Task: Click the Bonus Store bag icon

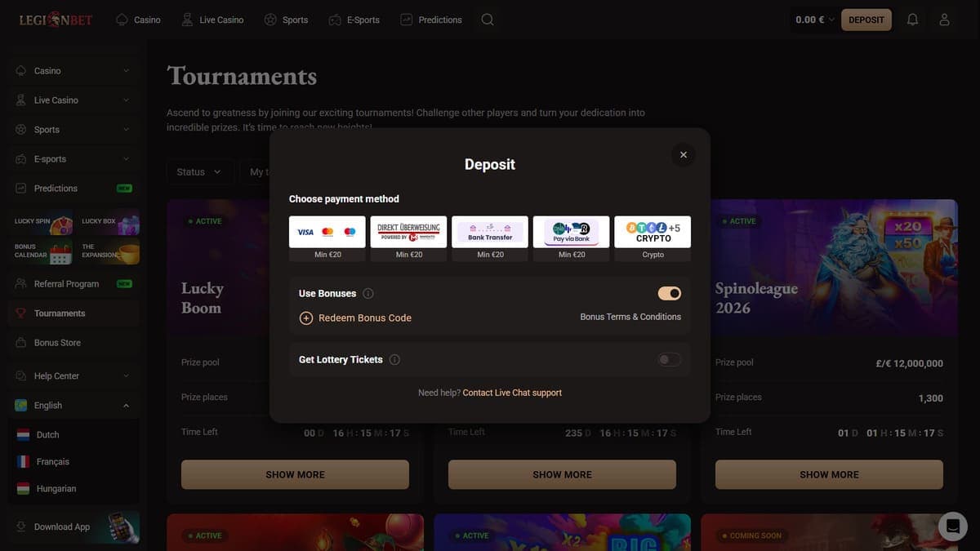Action: point(21,343)
